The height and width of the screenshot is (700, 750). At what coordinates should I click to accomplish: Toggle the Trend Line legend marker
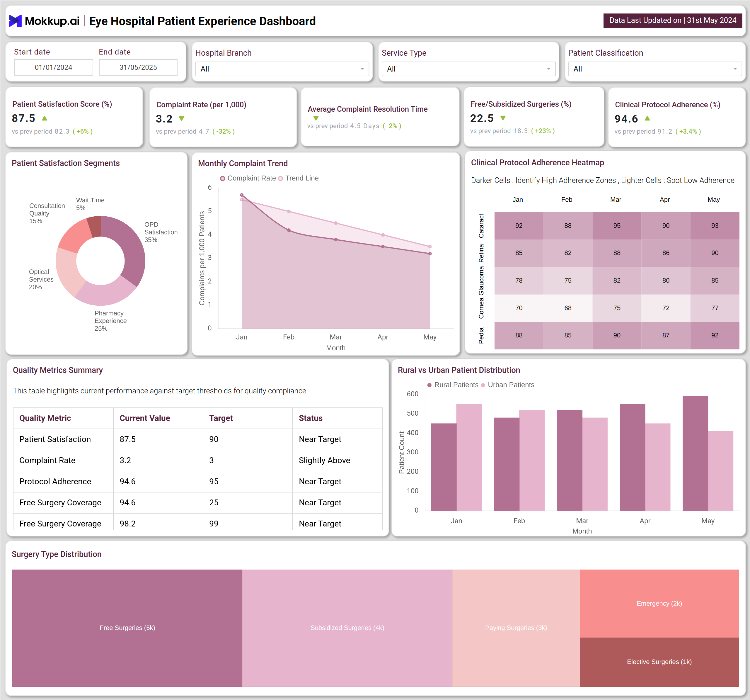[x=280, y=178]
